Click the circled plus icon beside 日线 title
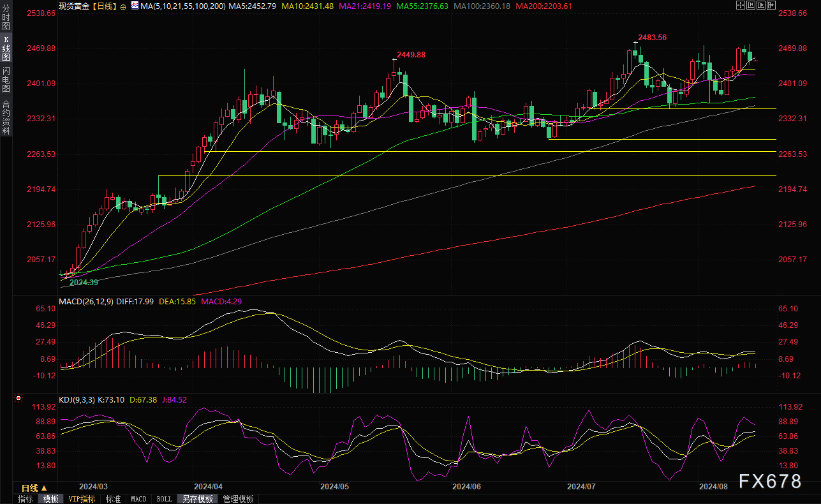 tap(123, 6)
